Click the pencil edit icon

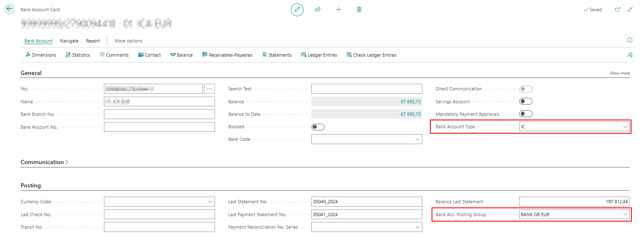tap(297, 10)
